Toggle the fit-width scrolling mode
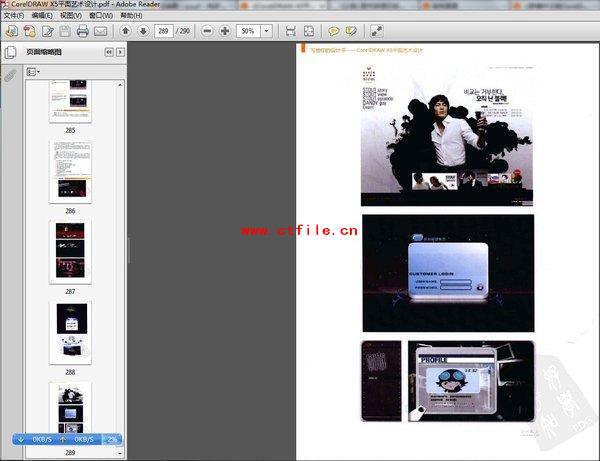This screenshot has width=600, height=461. point(290,31)
